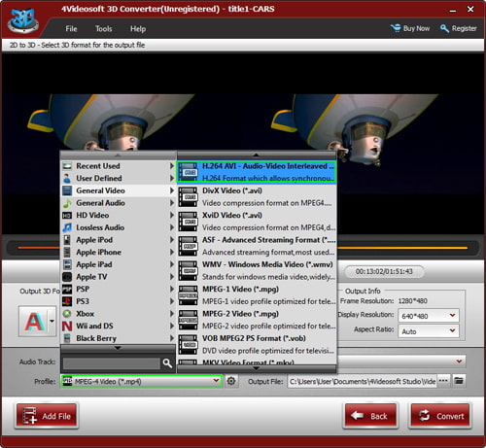Click the Black Berry phone icon
The image size is (486, 448).
[x=67, y=338]
